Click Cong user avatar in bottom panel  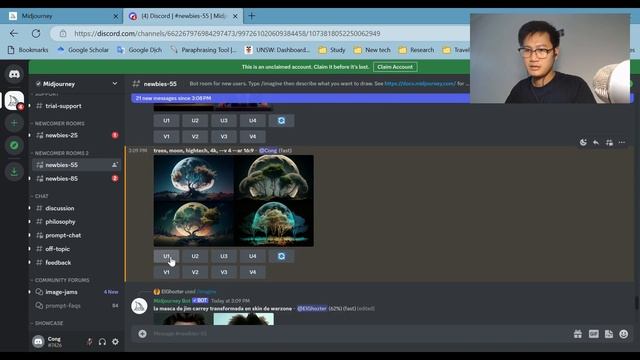point(38,342)
